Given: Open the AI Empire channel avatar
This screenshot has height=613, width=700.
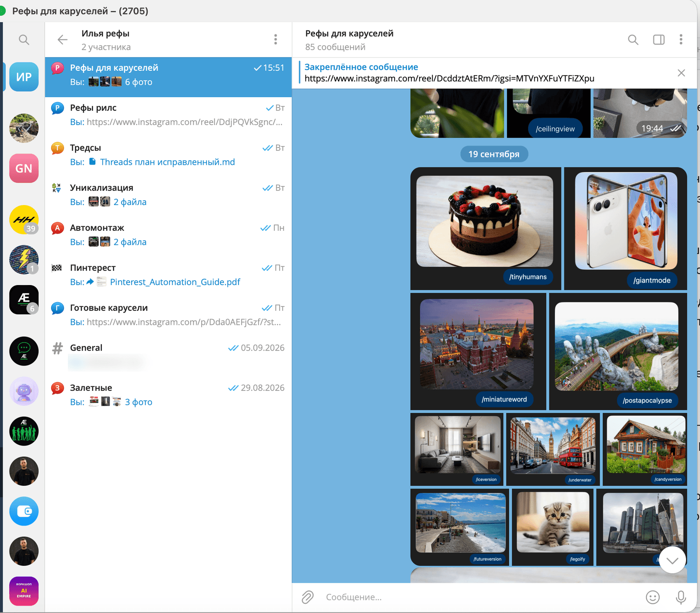Looking at the screenshot, I should (24, 591).
